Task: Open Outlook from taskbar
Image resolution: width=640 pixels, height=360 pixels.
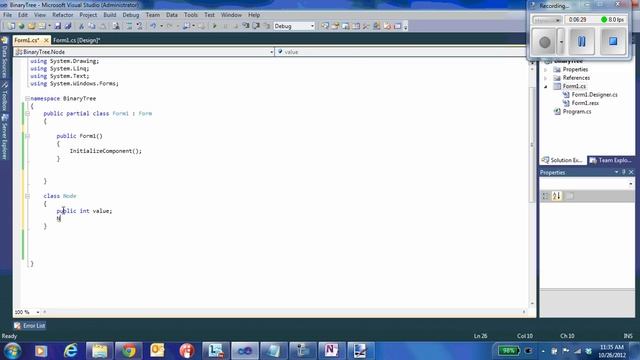Action: coord(157,351)
